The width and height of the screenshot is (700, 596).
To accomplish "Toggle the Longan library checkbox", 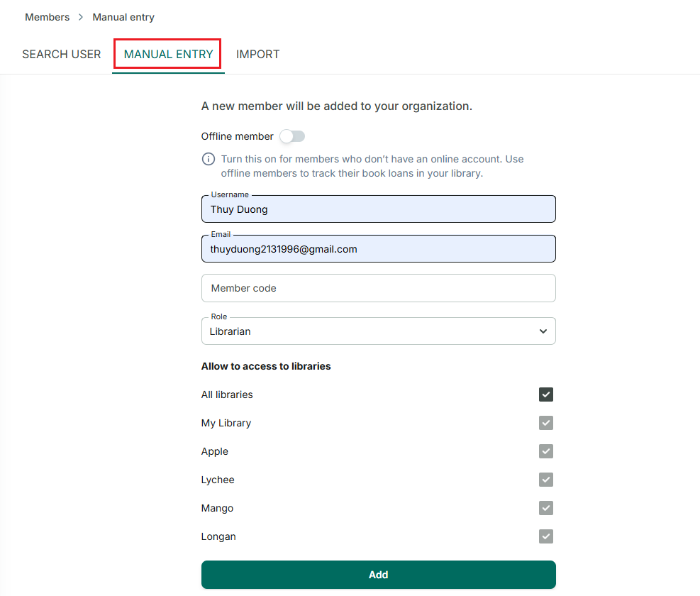I will pyautogui.click(x=545, y=536).
